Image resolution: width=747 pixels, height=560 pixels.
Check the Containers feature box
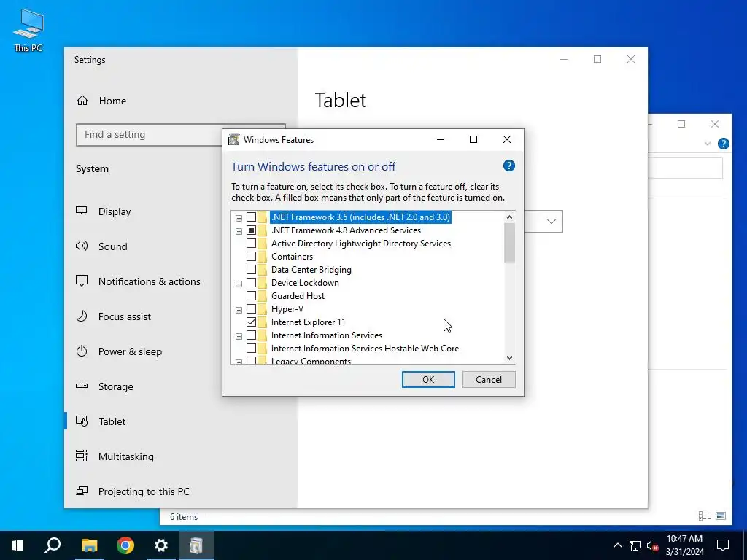tap(251, 257)
